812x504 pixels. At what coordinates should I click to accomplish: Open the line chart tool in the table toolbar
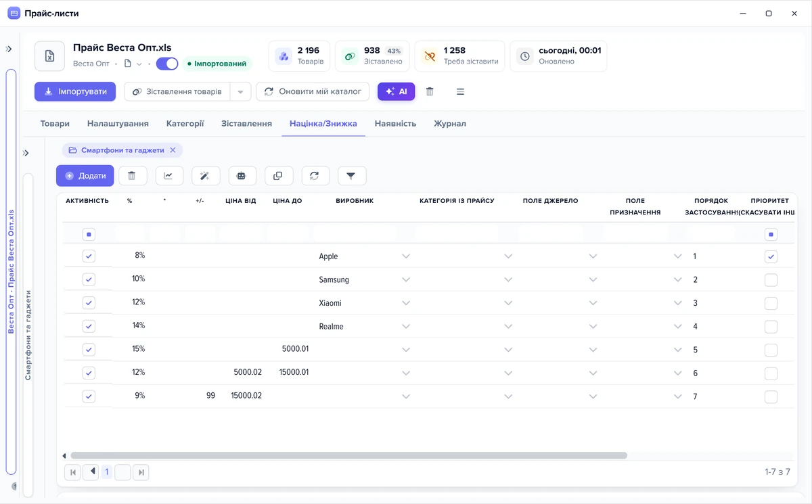pos(168,176)
